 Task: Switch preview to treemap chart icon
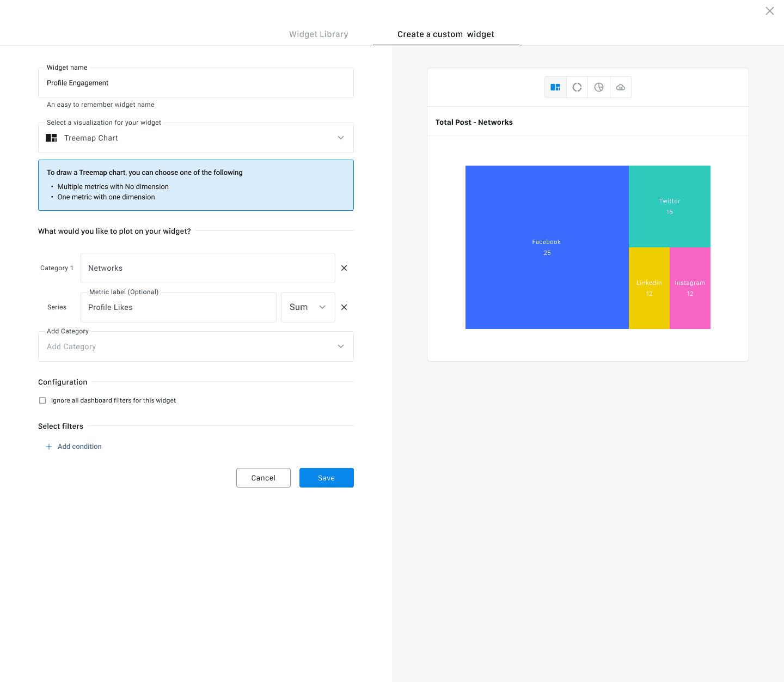555,87
